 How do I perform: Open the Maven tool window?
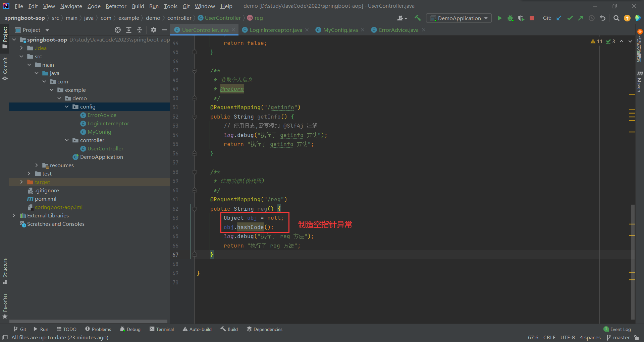click(639, 81)
